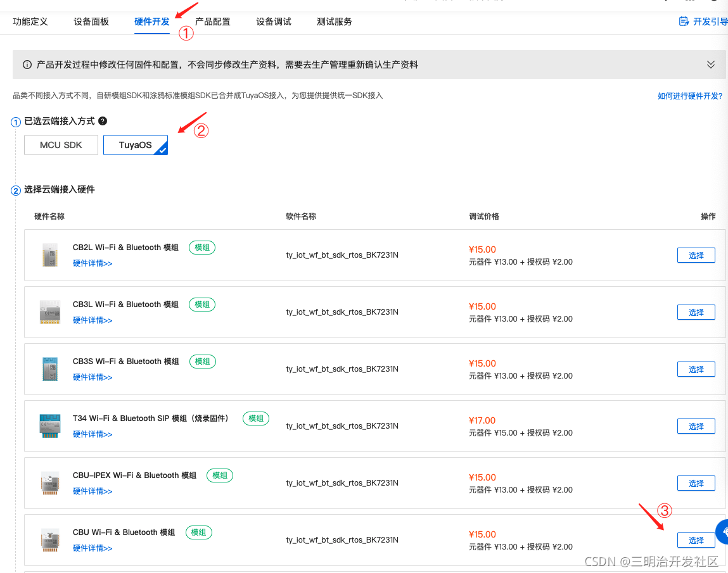Viewport: 728px width, 573px height.
Task: Click 选择 for CBU-IPEX module
Action: [x=696, y=483]
